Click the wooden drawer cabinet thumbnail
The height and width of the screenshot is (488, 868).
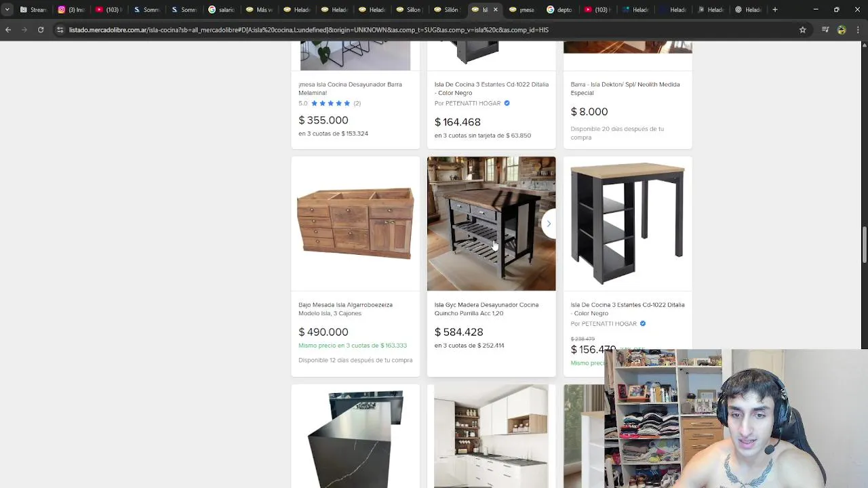(355, 224)
